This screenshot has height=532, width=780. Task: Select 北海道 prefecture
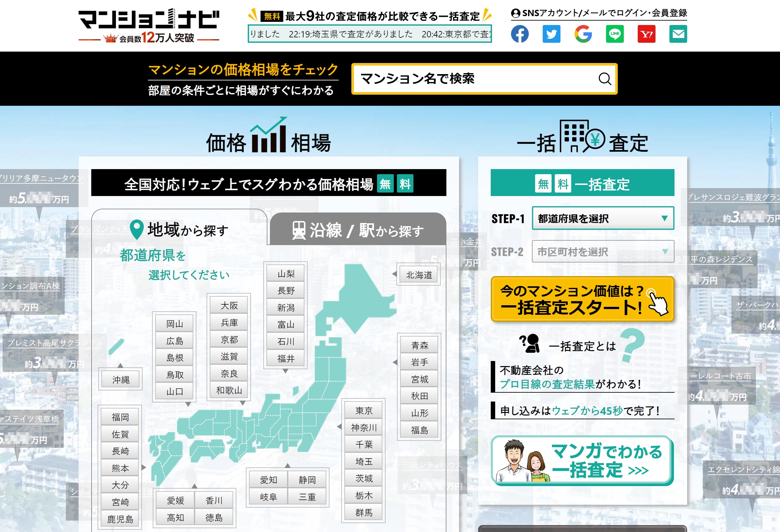419,275
